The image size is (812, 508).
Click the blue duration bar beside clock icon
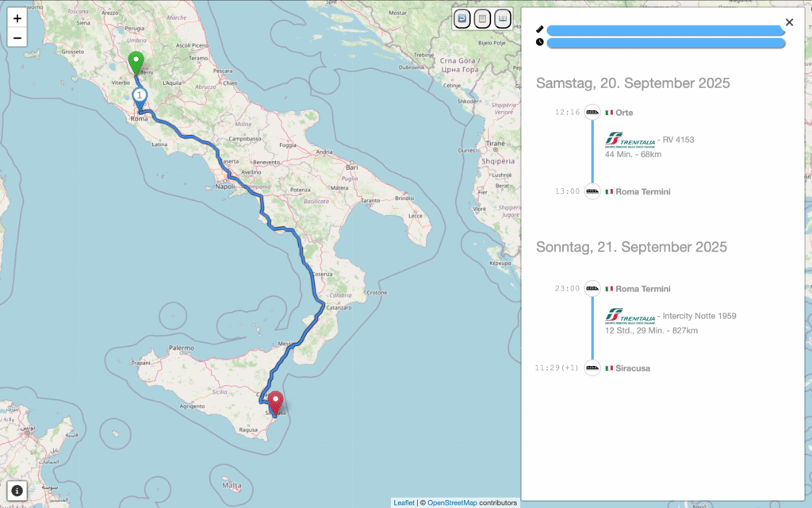click(x=665, y=43)
